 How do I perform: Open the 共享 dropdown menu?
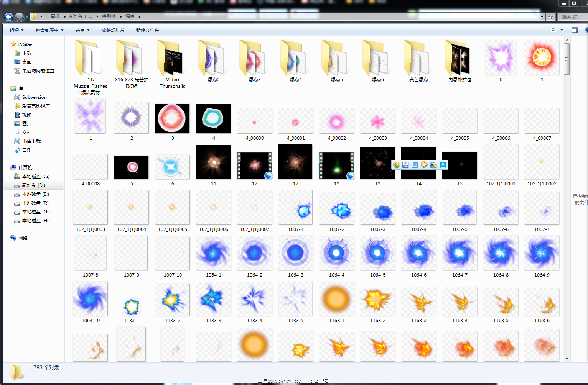pos(82,30)
